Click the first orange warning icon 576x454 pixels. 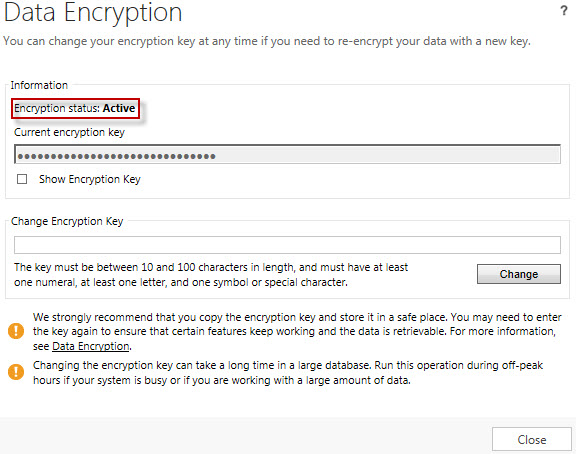click(16, 331)
